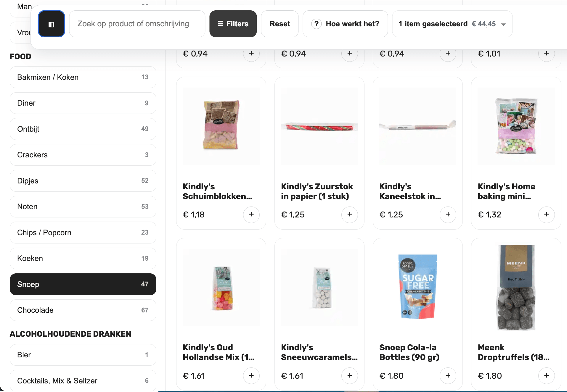
Task: Add Kindly's Schuimblokken via its plus icon
Action: point(251,215)
